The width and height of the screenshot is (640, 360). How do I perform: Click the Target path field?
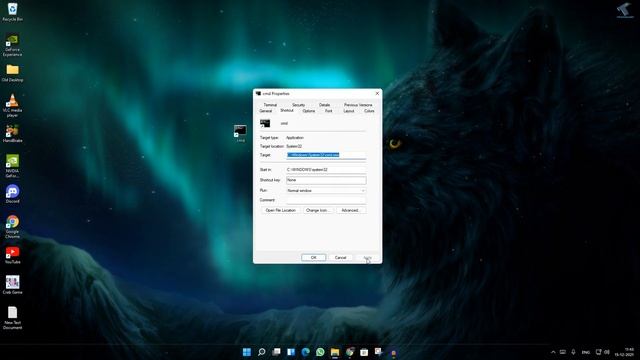326,155
